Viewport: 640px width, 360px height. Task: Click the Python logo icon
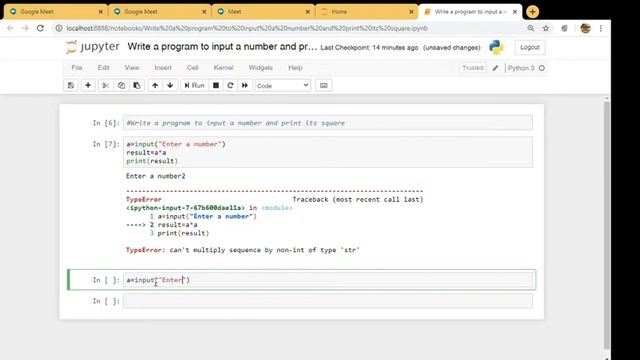[496, 47]
